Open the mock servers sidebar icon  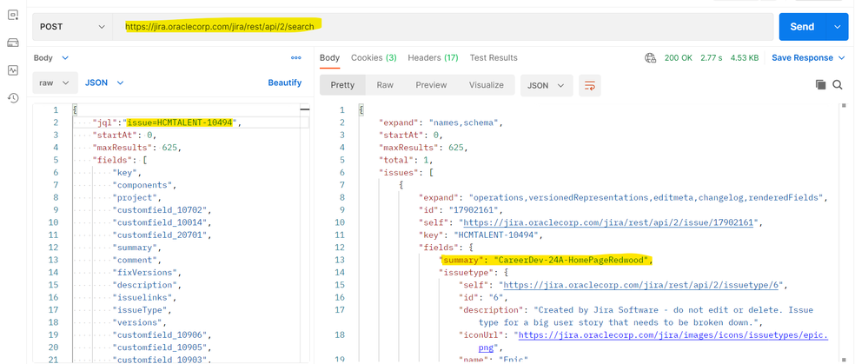coord(13,43)
